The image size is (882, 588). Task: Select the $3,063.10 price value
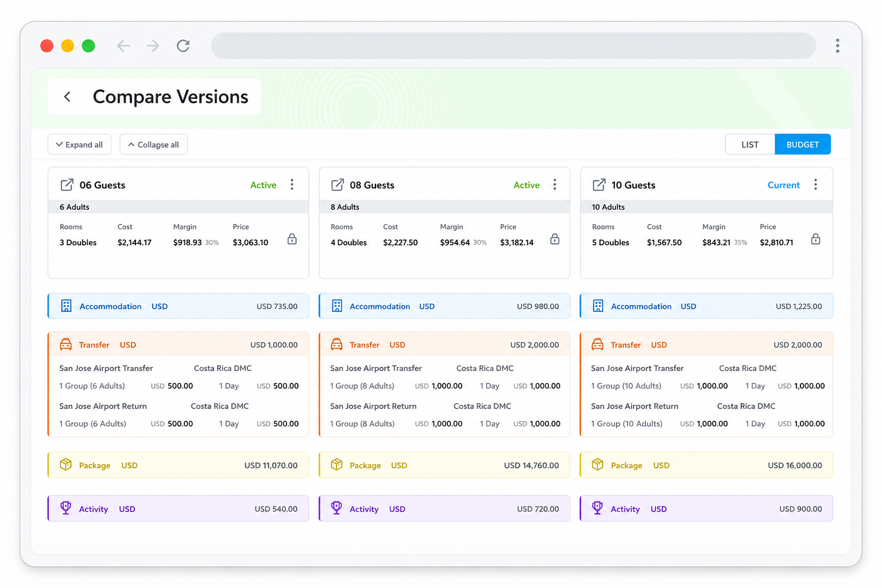coord(250,242)
